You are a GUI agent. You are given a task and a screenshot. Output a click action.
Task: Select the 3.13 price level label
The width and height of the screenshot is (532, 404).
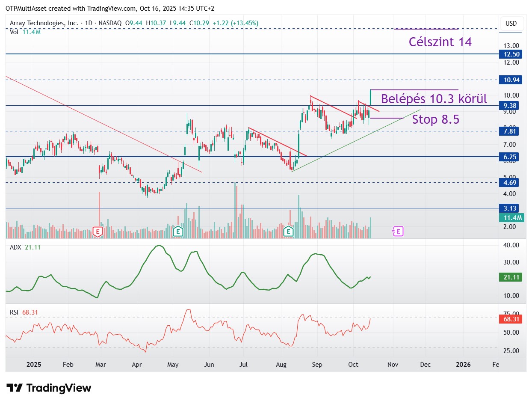coord(509,208)
